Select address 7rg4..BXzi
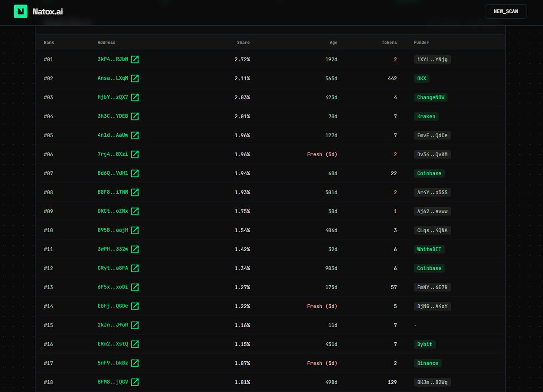This screenshot has width=543, height=392. pyautogui.click(x=113, y=154)
